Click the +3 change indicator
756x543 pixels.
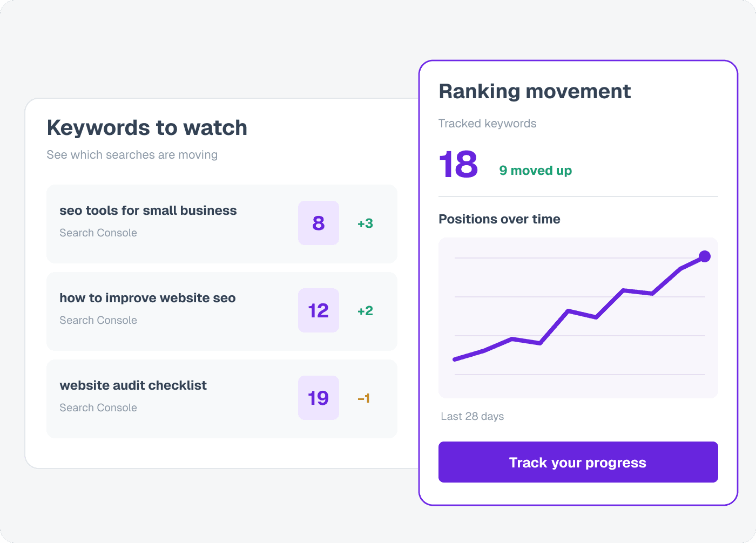[x=365, y=223]
